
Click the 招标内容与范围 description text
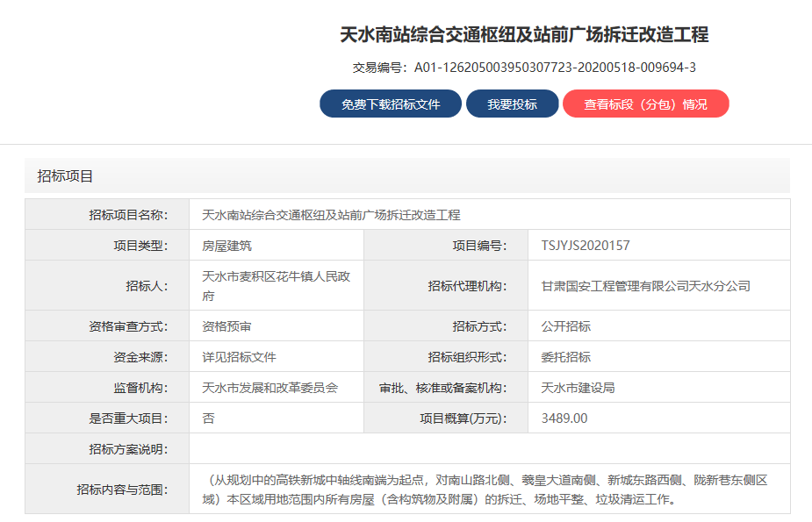[488, 490]
